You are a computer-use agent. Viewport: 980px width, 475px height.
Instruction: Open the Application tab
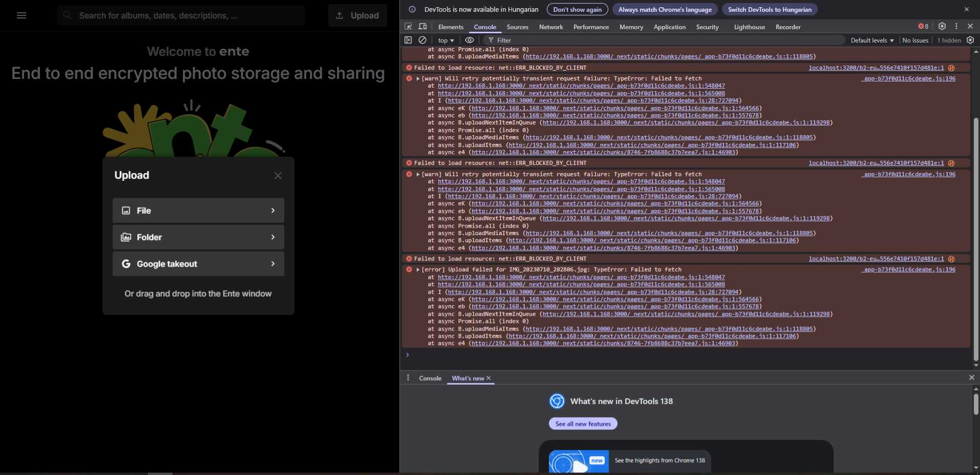point(670,27)
